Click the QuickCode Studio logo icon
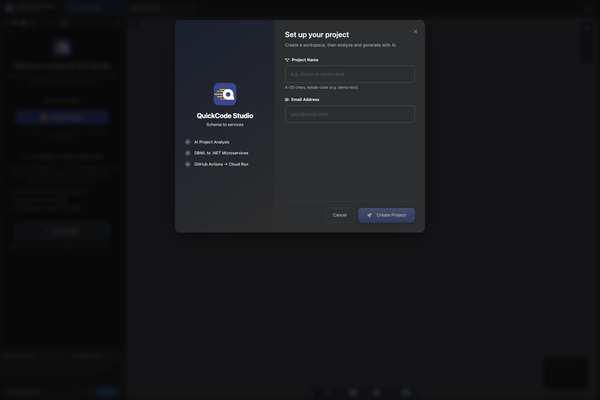600x400 pixels. (x=225, y=94)
